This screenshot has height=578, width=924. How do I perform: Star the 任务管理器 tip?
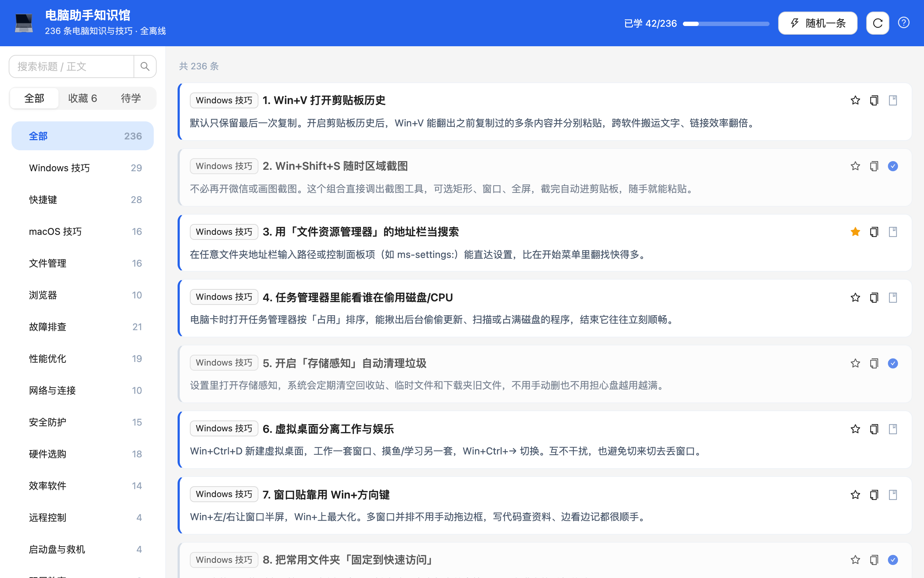point(855,298)
